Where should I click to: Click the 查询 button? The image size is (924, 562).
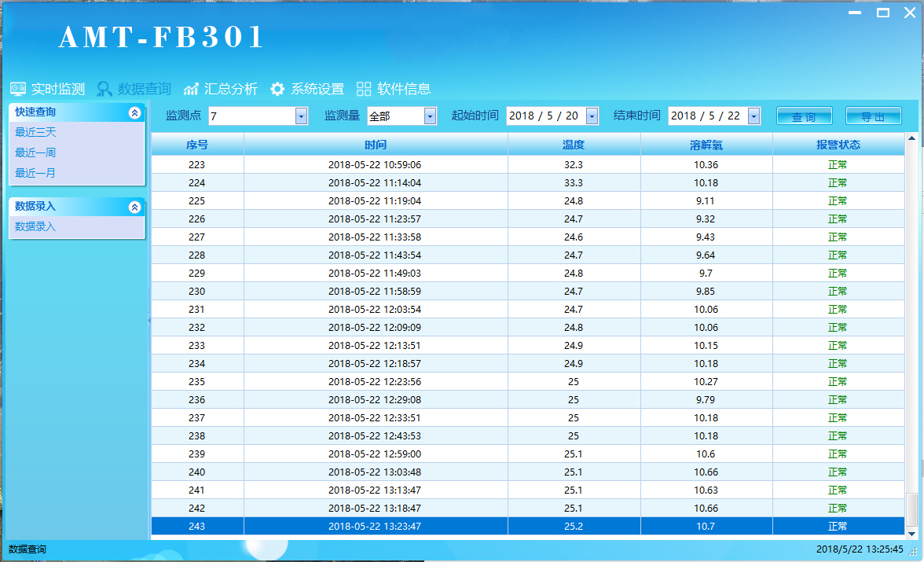pyautogui.click(x=805, y=116)
